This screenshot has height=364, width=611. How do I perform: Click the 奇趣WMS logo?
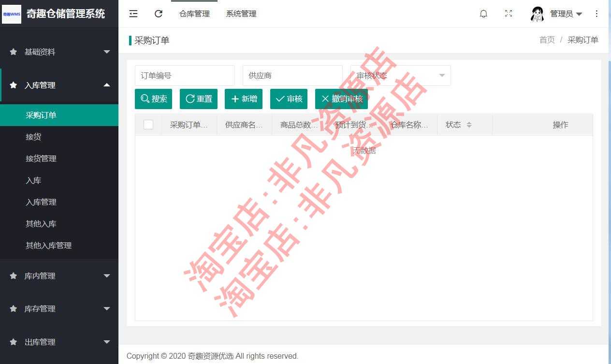(12, 14)
